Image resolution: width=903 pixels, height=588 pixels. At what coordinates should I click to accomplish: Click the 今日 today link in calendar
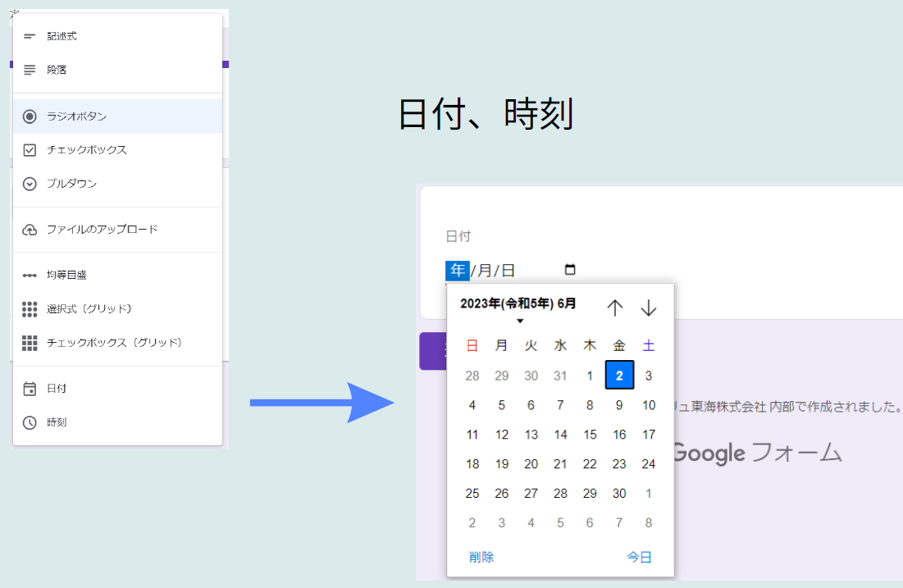coord(639,557)
